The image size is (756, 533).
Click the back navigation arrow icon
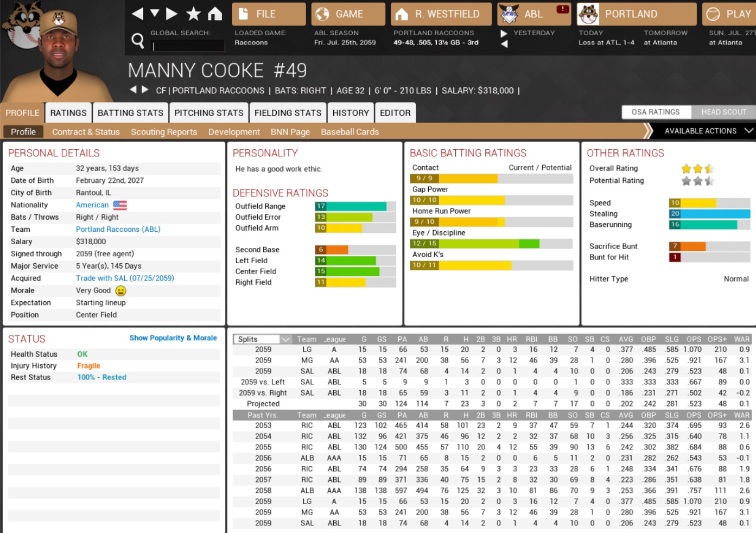(138, 14)
